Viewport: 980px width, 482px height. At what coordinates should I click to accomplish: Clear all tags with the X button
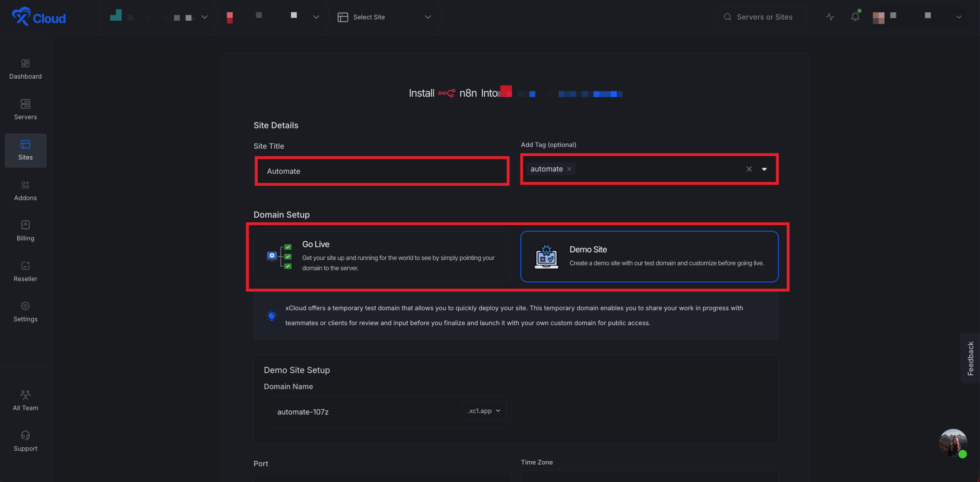pos(748,169)
